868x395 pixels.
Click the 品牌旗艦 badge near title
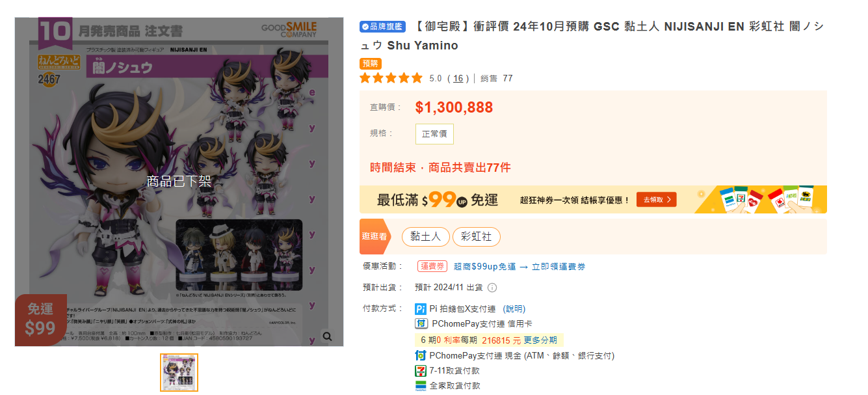(382, 27)
